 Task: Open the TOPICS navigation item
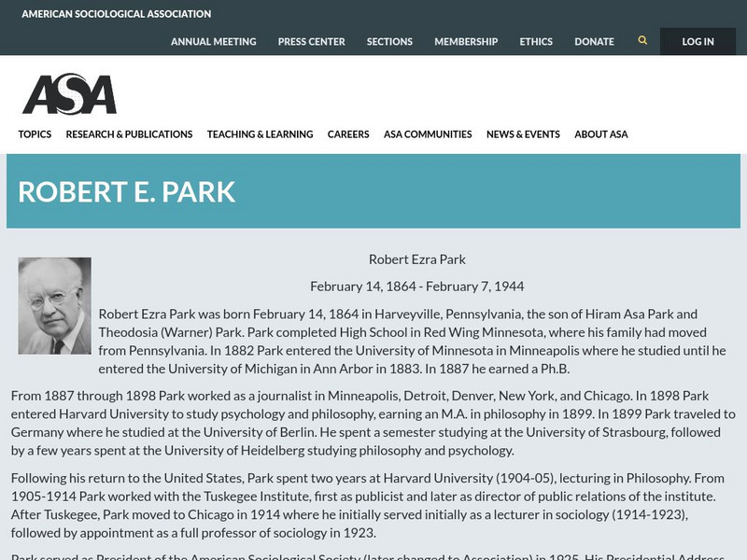click(x=35, y=133)
